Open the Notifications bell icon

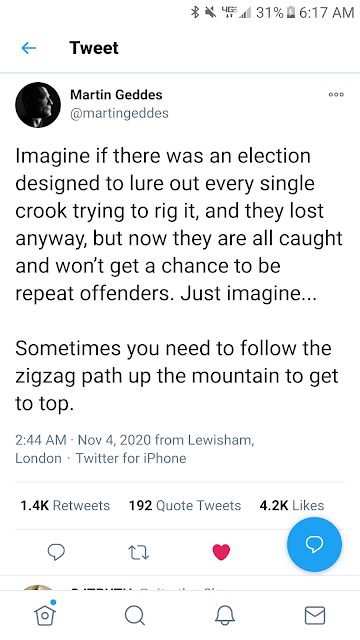tap(225, 615)
